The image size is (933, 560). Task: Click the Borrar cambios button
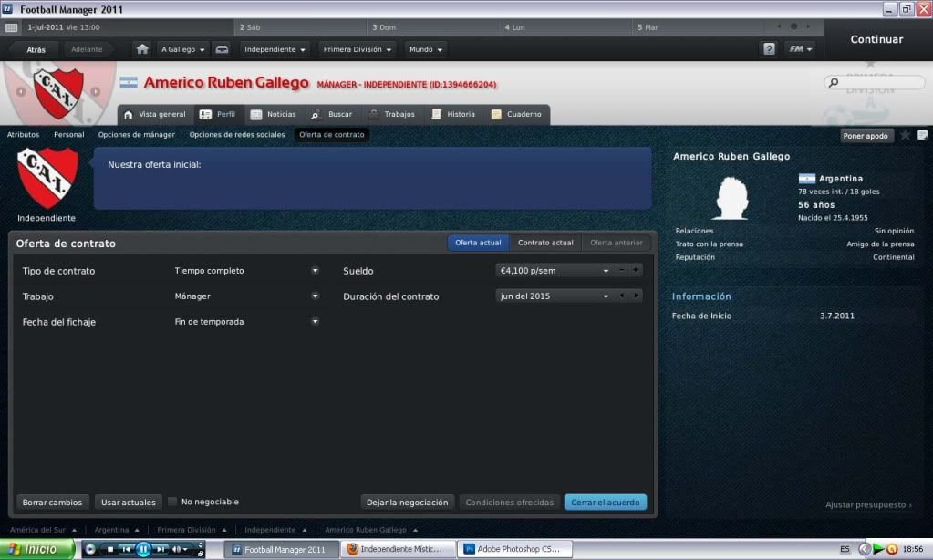[x=52, y=503]
